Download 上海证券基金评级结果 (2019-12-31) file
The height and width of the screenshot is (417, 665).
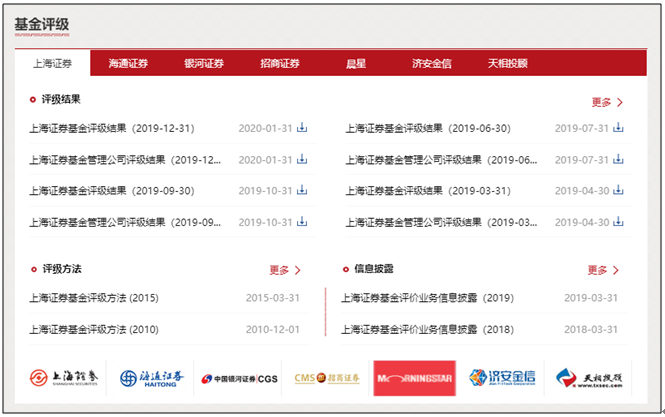pos(302,128)
